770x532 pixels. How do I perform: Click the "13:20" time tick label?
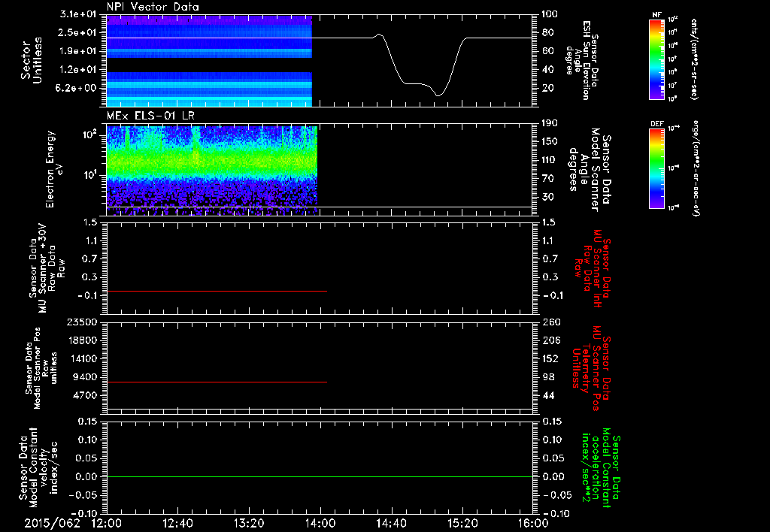[x=249, y=523]
